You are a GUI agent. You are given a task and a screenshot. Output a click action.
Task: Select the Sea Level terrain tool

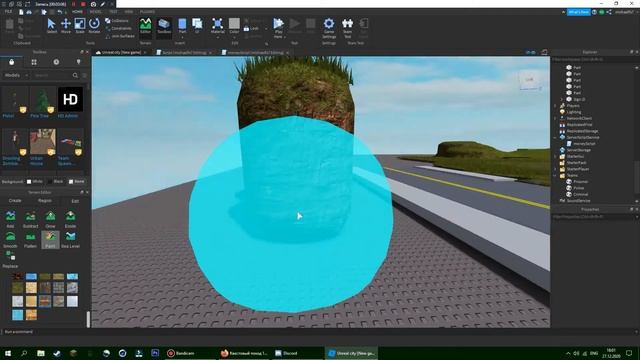70,240
